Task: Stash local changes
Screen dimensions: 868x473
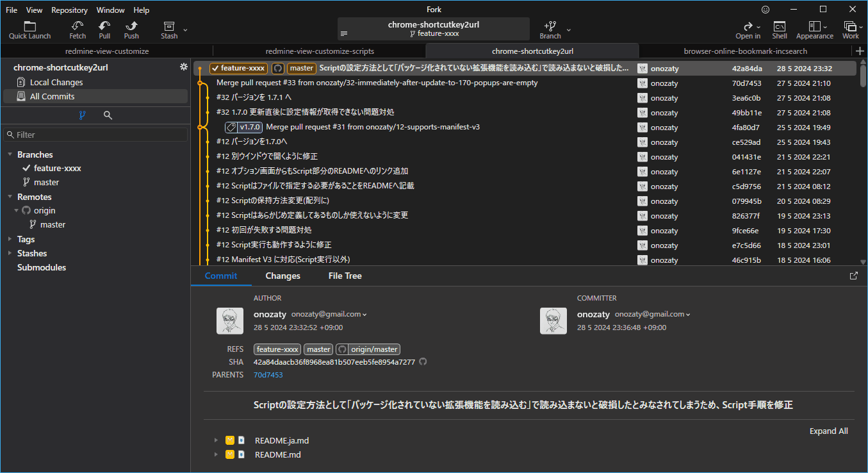Action: point(169,29)
